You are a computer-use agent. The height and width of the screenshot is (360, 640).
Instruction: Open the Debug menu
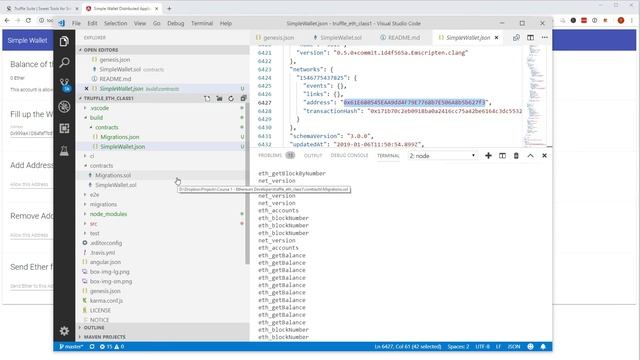(176, 23)
